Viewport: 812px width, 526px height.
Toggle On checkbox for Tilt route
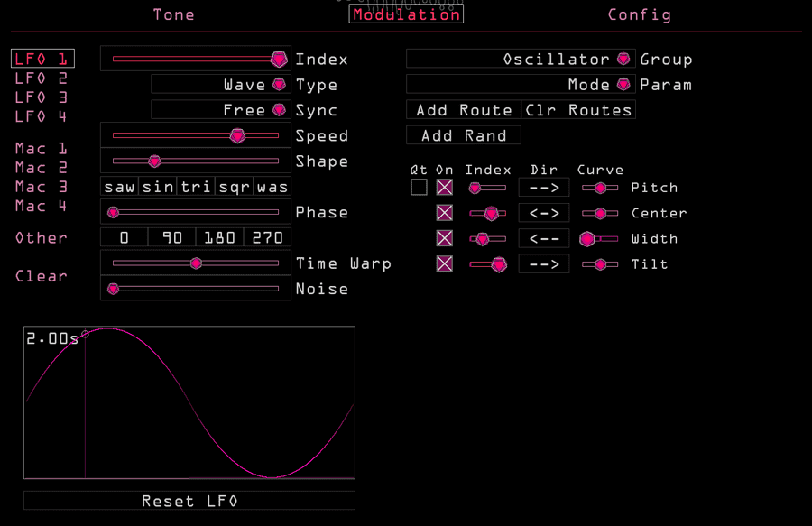click(x=444, y=263)
